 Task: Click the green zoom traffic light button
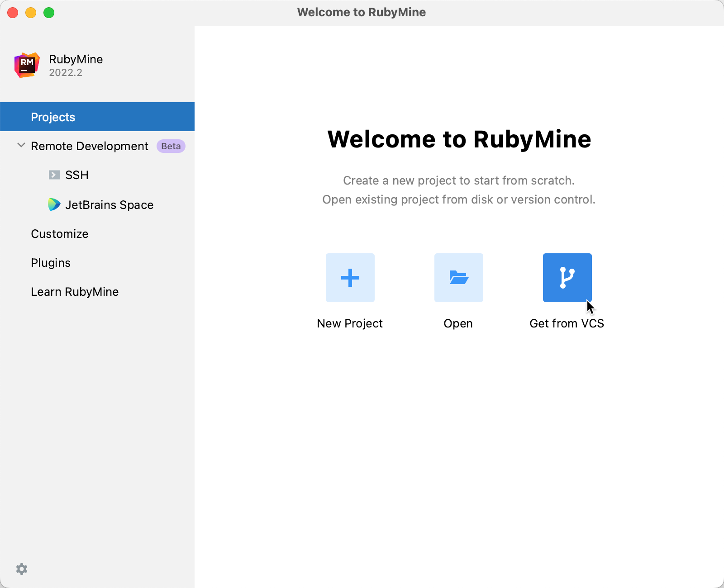[48, 13]
